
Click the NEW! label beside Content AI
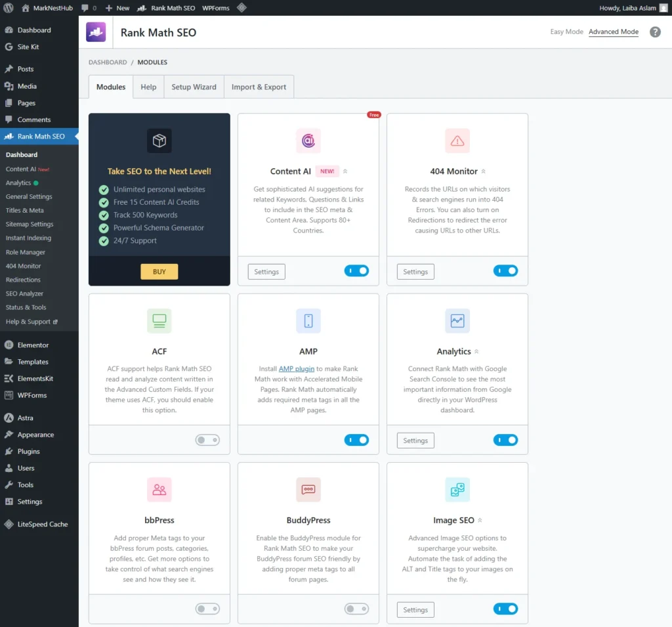(x=327, y=171)
